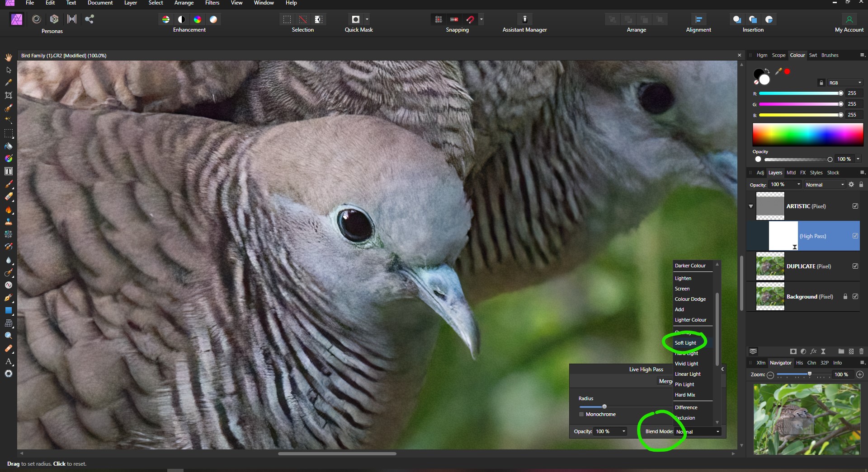Select the Crop tool
The height and width of the screenshot is (472, 868).
8,96
